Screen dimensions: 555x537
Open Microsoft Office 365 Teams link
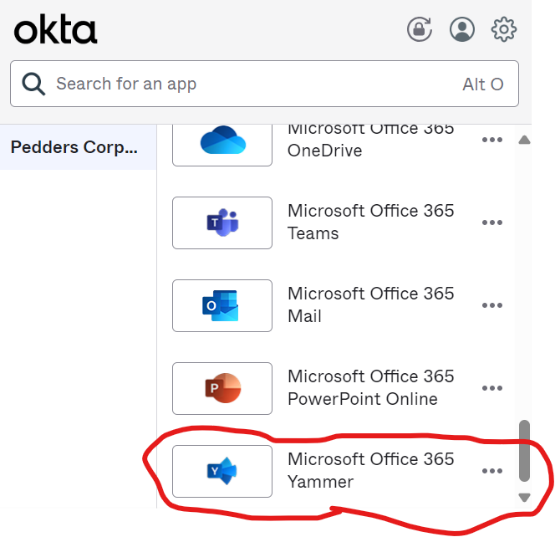point(371,222)
